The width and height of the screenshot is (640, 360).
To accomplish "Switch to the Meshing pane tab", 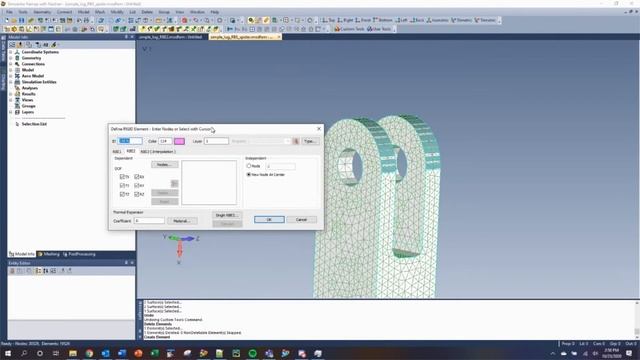I will point(49,254).
